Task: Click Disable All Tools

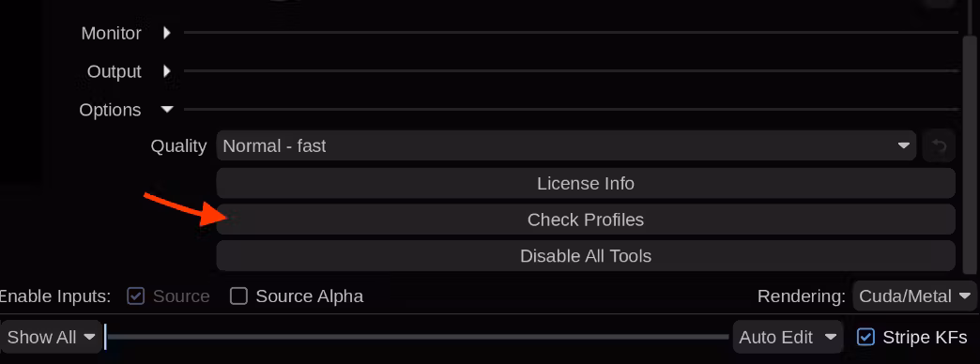Action: [x=586, y=256]
